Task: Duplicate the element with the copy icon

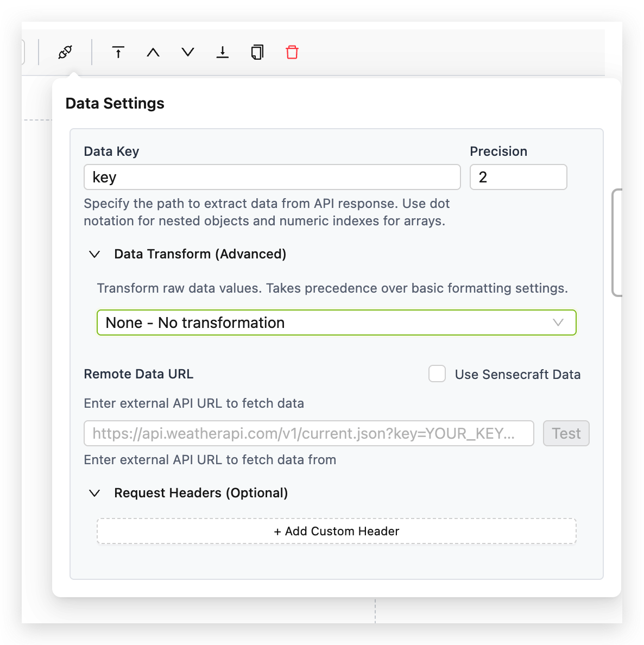Action: click(x=257, y=52)
